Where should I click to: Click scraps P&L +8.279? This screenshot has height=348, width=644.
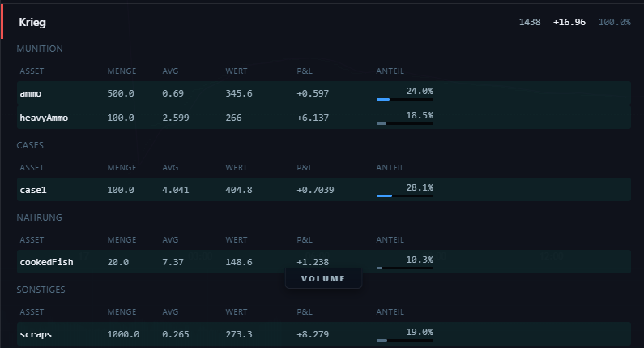[x=313, y=334]
